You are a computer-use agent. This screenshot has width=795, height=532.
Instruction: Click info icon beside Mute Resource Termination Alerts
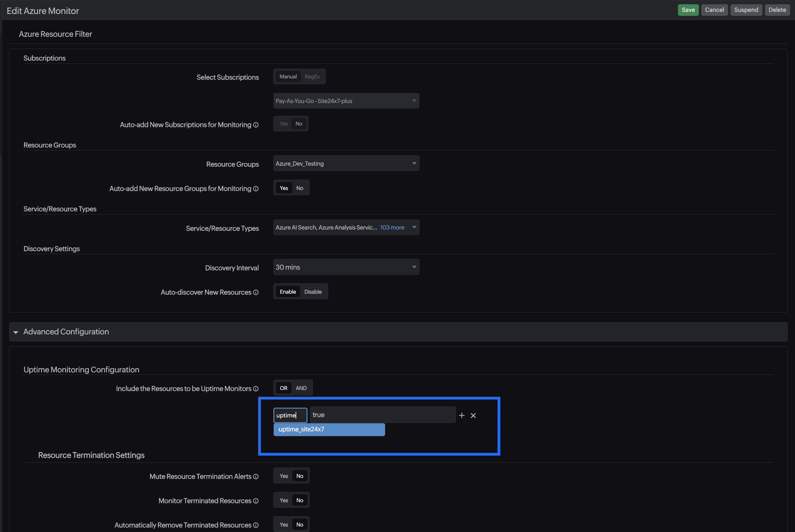point(256,476)
